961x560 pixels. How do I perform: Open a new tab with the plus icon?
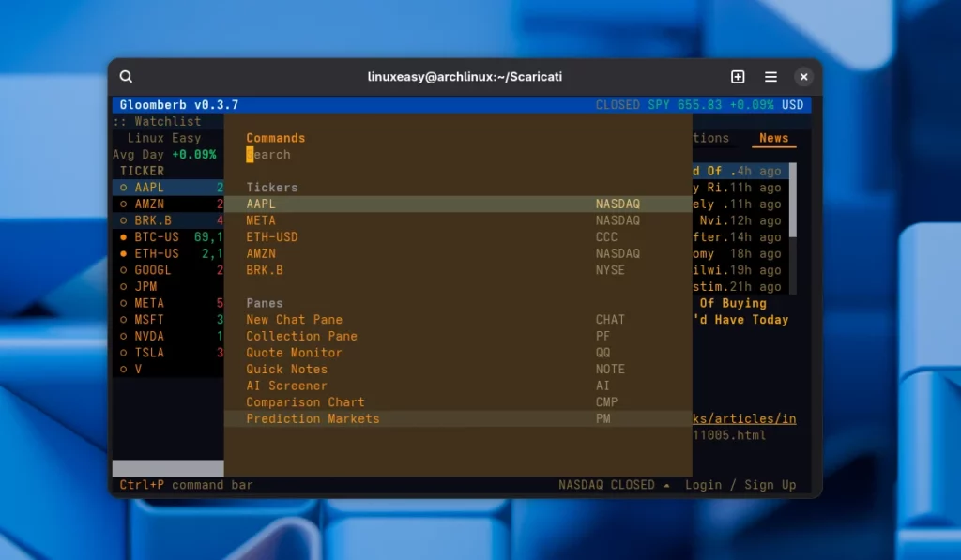(738, 76)
